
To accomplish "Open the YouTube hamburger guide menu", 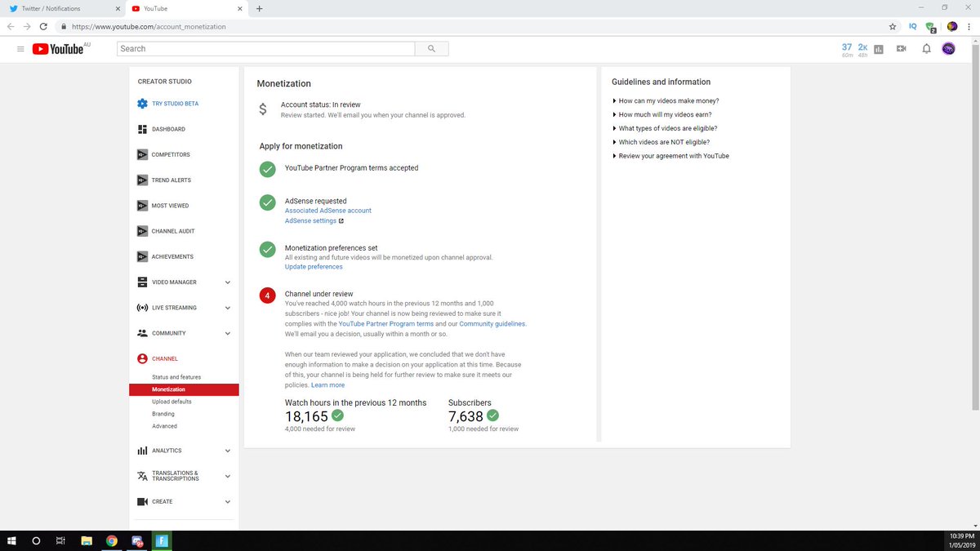I will tap(20, 49).
